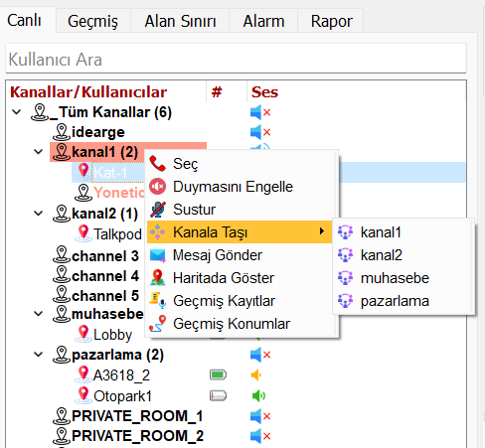Collapse the kanal2 channel group
Viewport: 485px width, 448px height.
tap(39, 214)
